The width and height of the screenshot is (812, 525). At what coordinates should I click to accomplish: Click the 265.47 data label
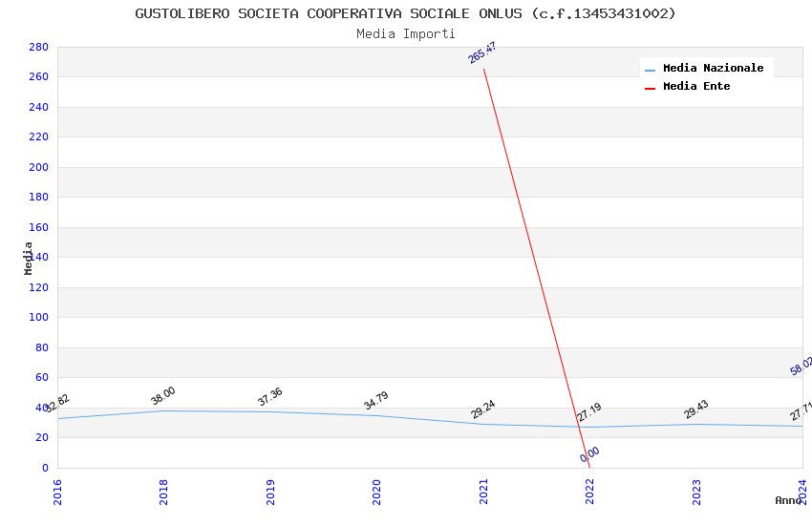[x=482, y=53]
